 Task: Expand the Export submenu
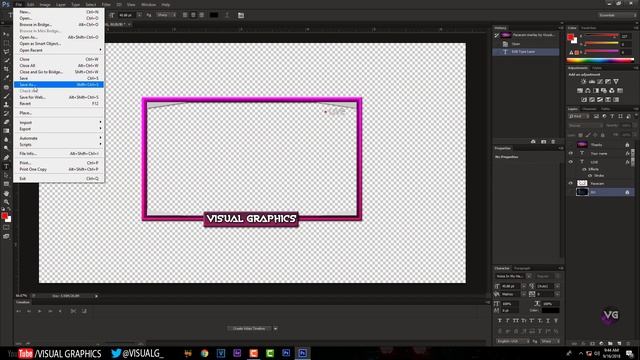58,129
